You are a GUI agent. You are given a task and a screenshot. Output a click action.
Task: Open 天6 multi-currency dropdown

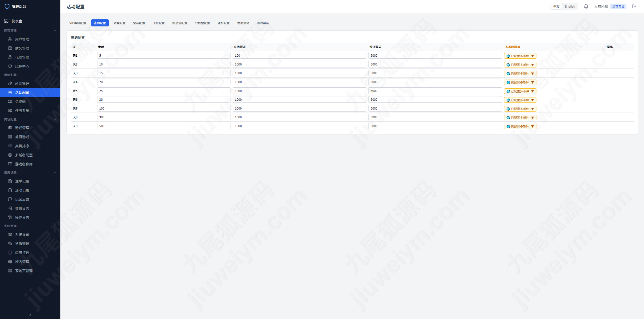(x=520, y=100)
